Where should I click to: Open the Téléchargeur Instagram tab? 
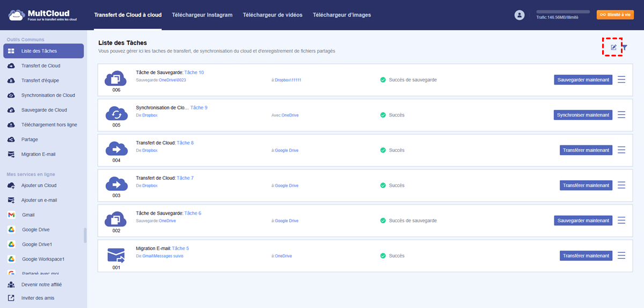point(202,15)
